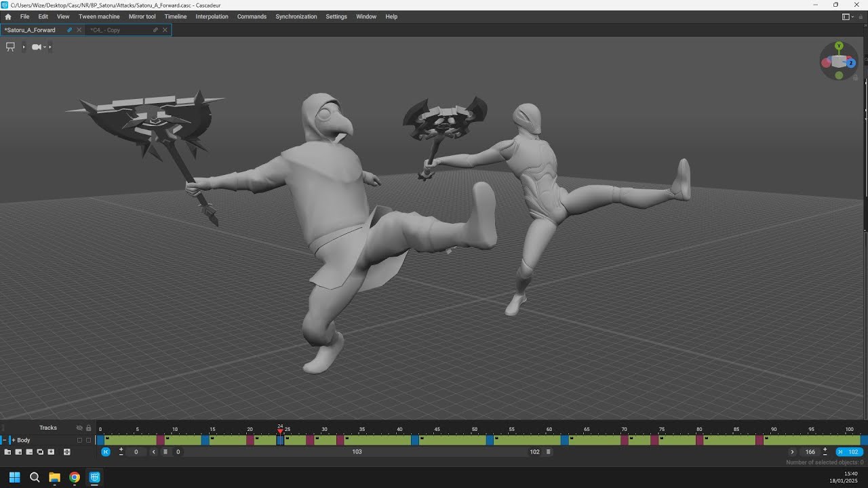Click the blue Z axis on the view gizmo
This screenshot has height=488, width=868.
[x=850, y=63]
